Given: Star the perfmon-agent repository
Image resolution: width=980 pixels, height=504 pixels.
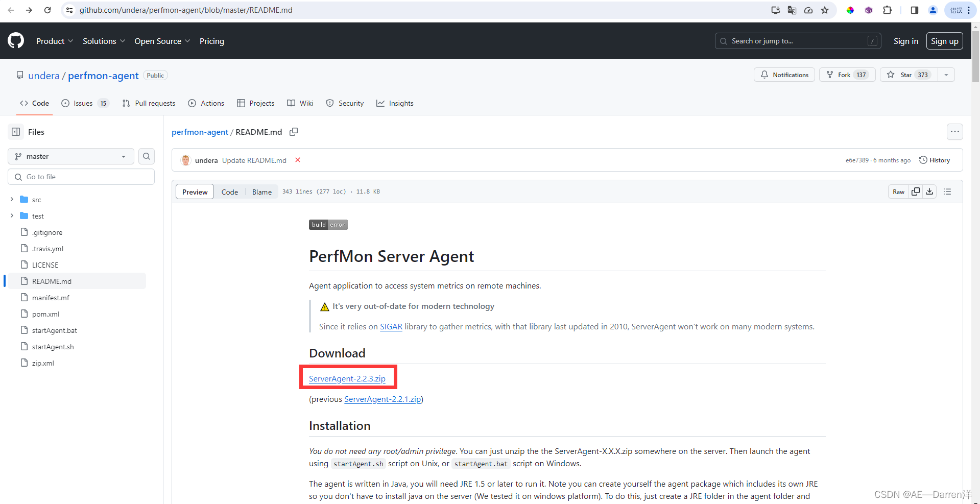Looking at the screenshot, I should pos(909,75).
